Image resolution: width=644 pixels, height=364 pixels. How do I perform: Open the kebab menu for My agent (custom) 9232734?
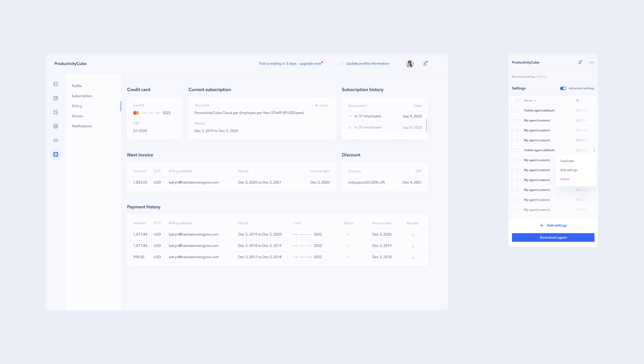594,200
